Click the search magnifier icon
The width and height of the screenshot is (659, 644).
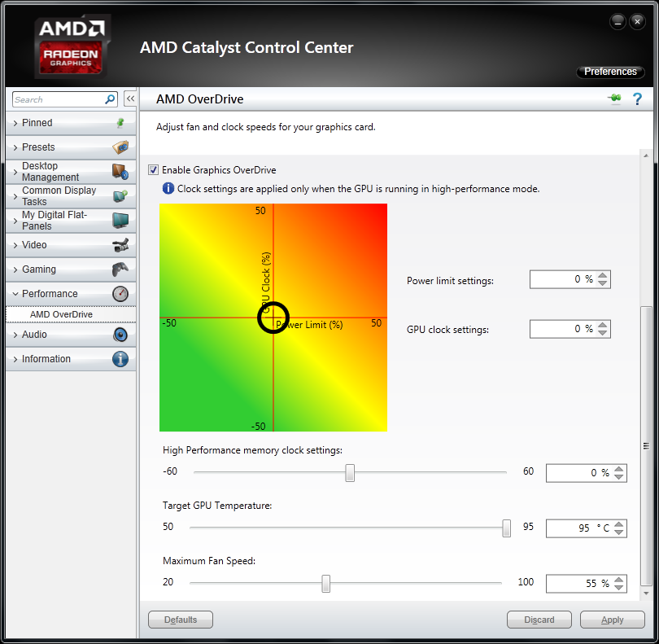[110, 99]
